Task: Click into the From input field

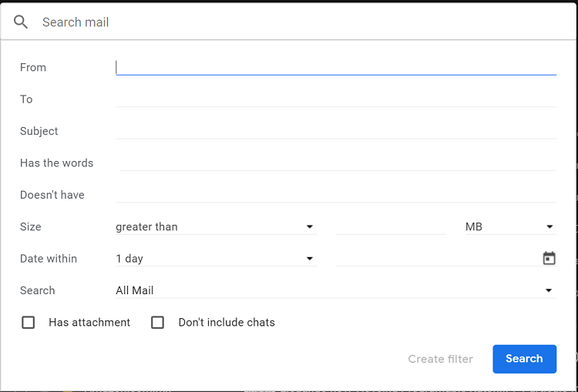Action: 336,67
